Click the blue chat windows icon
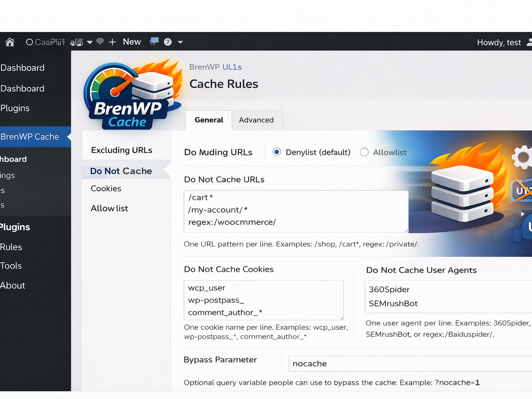 click(x=154, y=41)
